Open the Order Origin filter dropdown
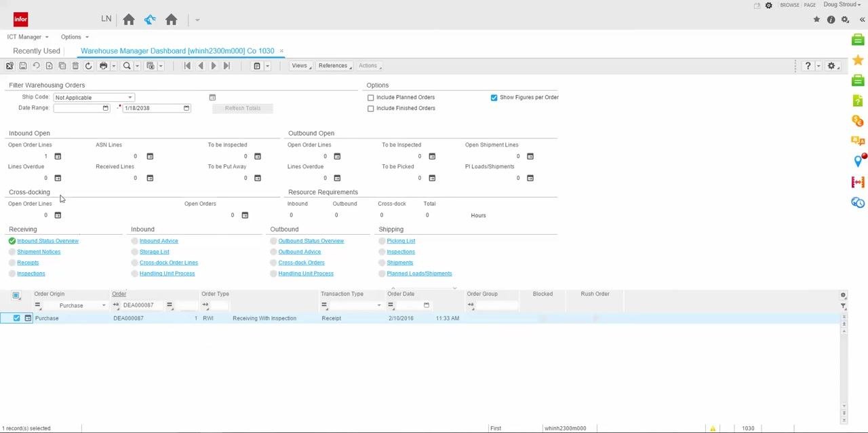Viewport: 868px width, 433px height. coord(104,305)
